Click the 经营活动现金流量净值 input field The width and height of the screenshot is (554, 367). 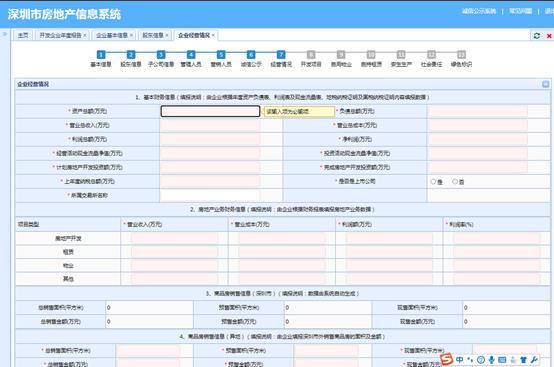pos(210,153)
